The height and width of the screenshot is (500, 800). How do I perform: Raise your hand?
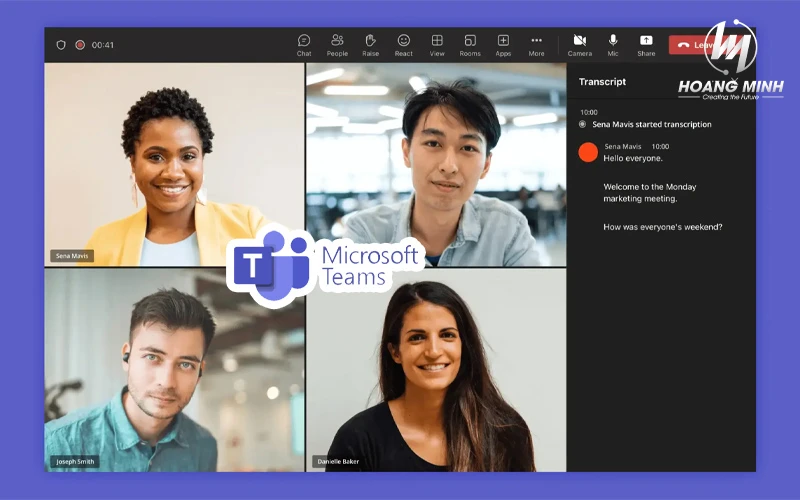click(370, 45)
